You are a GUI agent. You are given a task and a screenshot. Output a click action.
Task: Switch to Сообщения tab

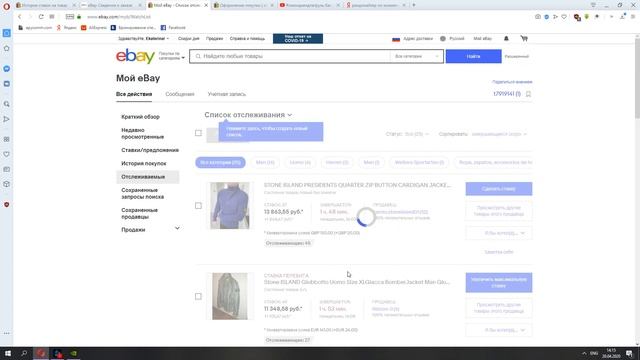click(x=180, y=94)
